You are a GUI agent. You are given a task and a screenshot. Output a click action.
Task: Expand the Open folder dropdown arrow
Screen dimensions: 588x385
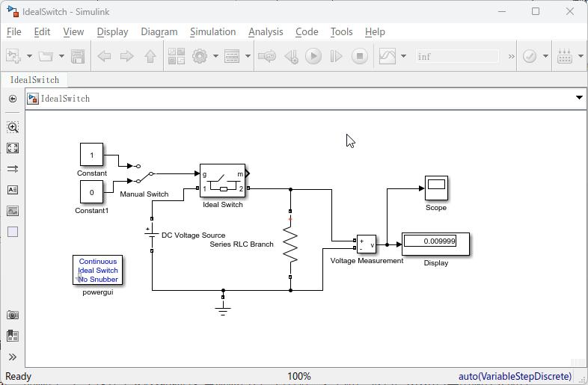(61, 57)
